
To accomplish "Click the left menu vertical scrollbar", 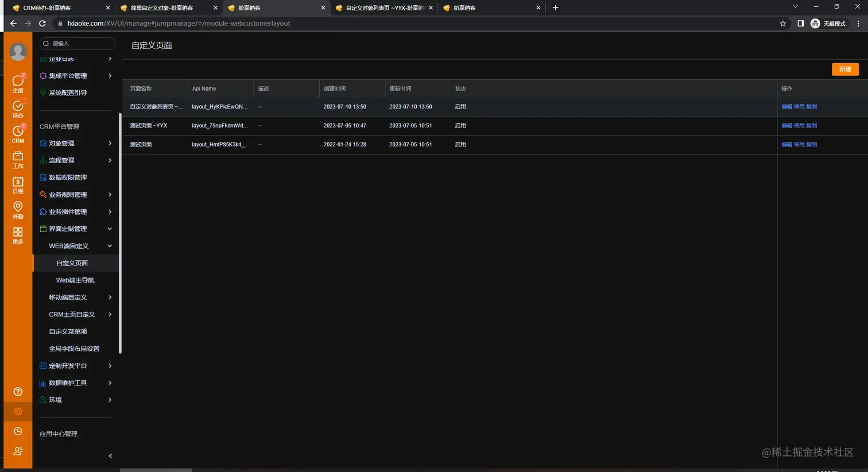I will click(120, 233).
